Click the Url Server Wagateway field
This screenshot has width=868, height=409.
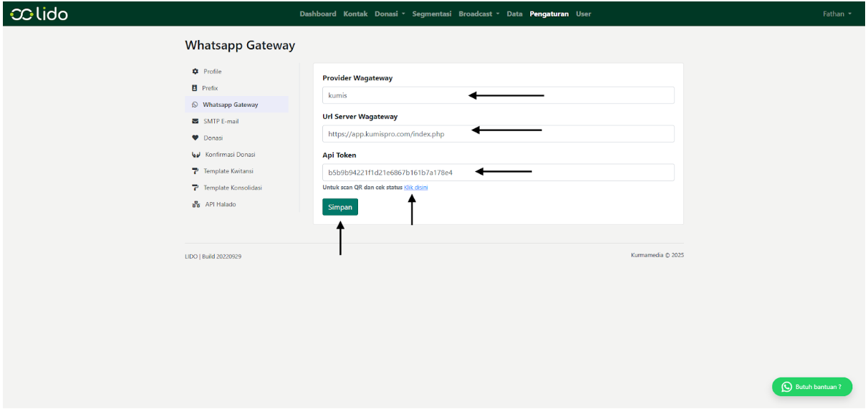click(498, 134)
